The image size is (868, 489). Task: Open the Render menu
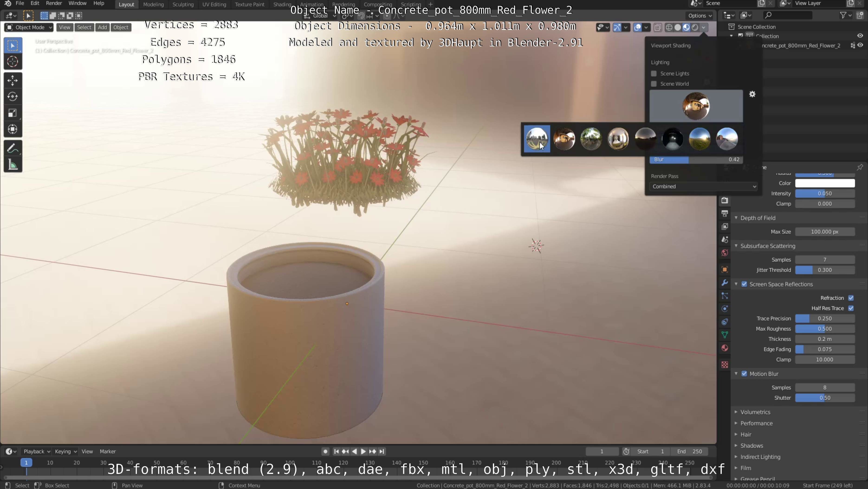[54, 3]
